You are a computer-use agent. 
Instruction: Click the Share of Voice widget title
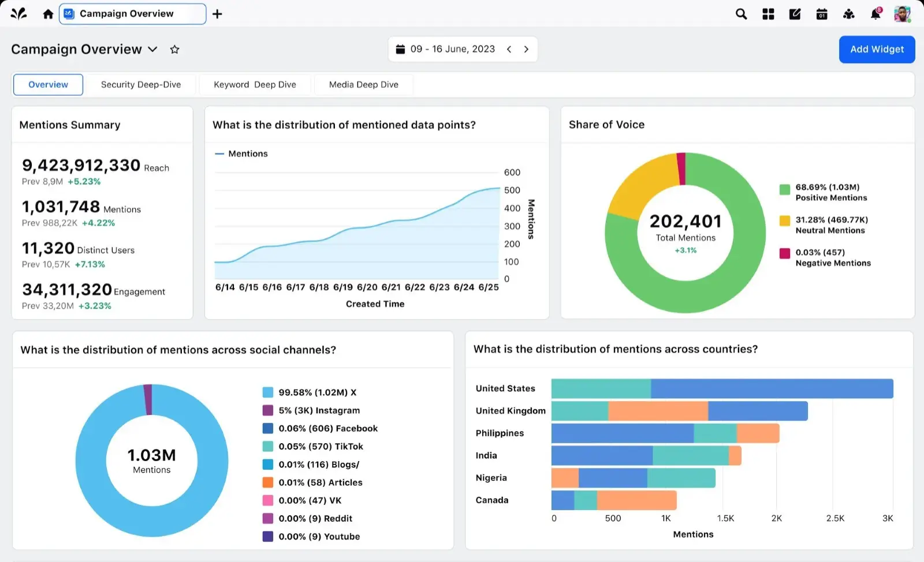[x=606, y=124]
